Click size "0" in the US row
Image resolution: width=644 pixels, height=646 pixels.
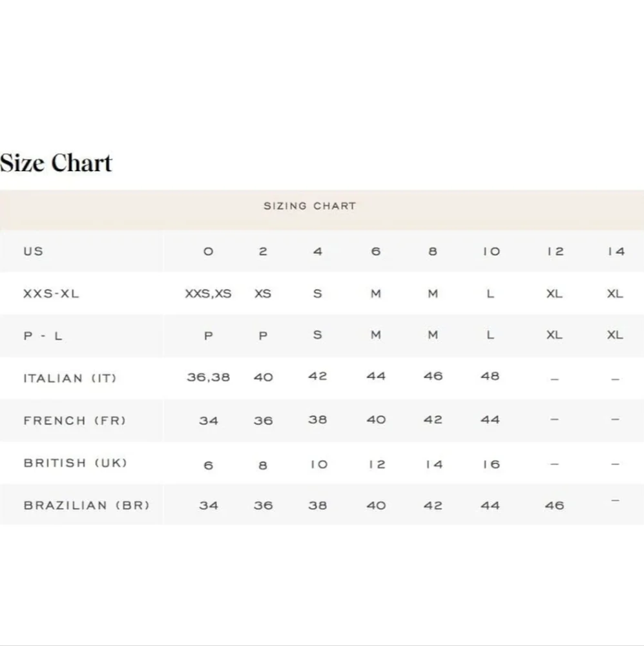pyautogui.click(x=209, y=251)
